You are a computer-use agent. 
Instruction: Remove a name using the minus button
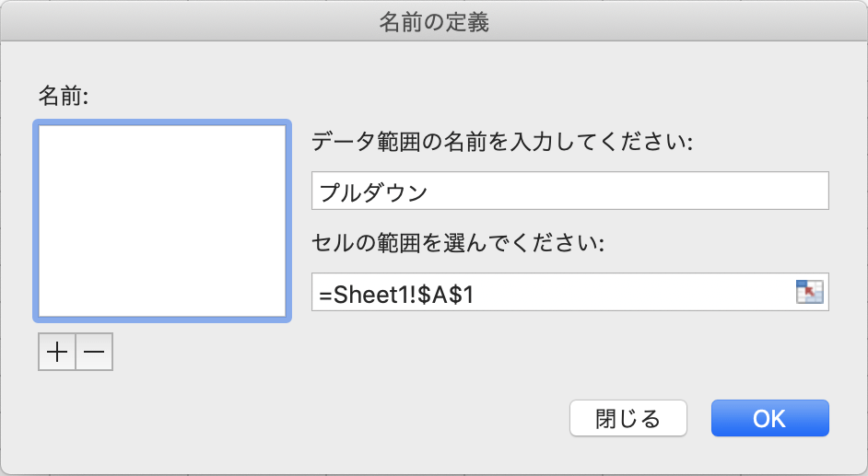pyautogui.click(x=94, y=352)
